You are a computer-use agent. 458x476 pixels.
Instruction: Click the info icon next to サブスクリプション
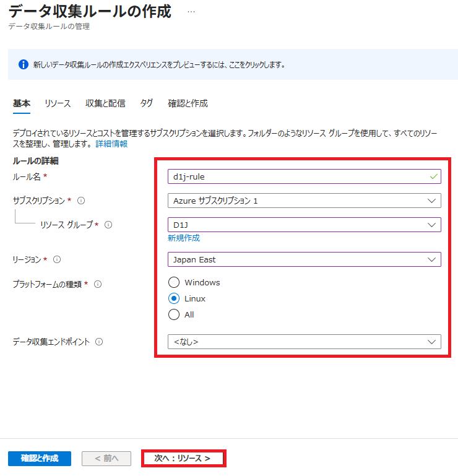[x=81, y=201]
